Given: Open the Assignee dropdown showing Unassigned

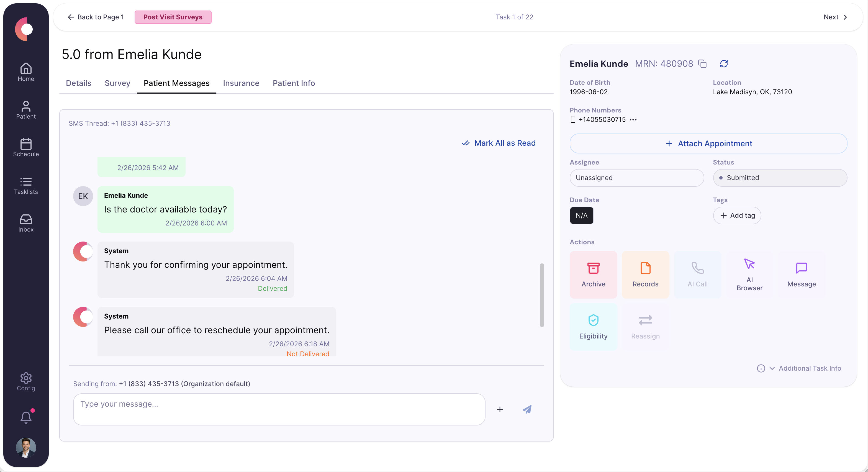Looking at the screenshot, I should pos(636,178).
